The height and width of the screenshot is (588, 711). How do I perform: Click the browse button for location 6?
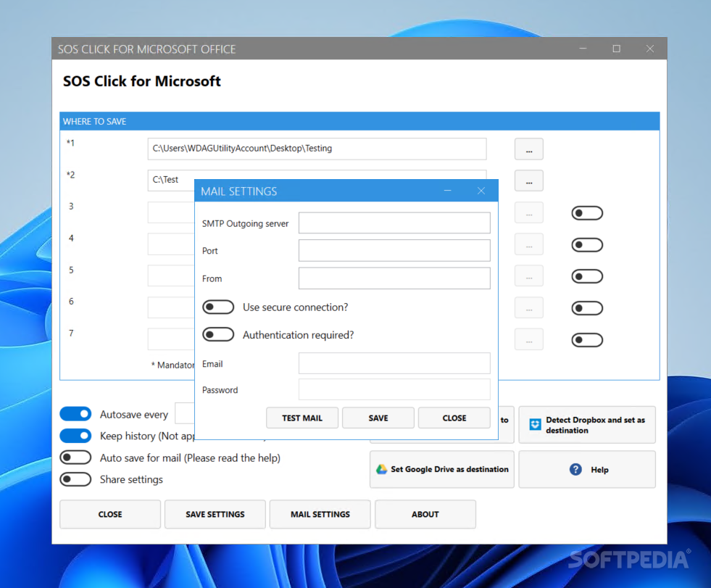coord(528,307)
